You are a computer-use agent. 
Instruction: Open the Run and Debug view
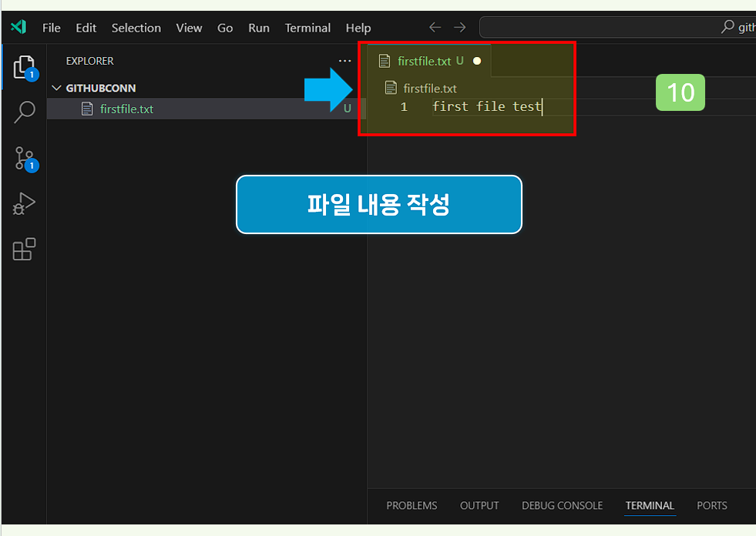pyautogui.click(x=24, y=203)
